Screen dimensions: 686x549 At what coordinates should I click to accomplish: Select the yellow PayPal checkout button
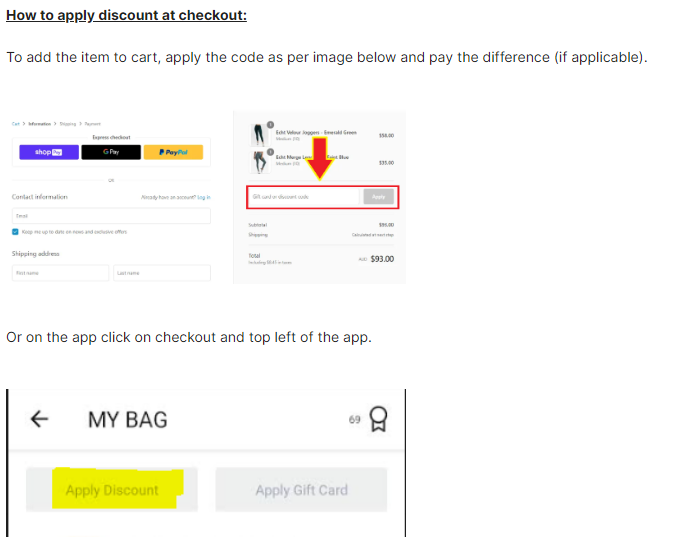click(x=173, y=152)
